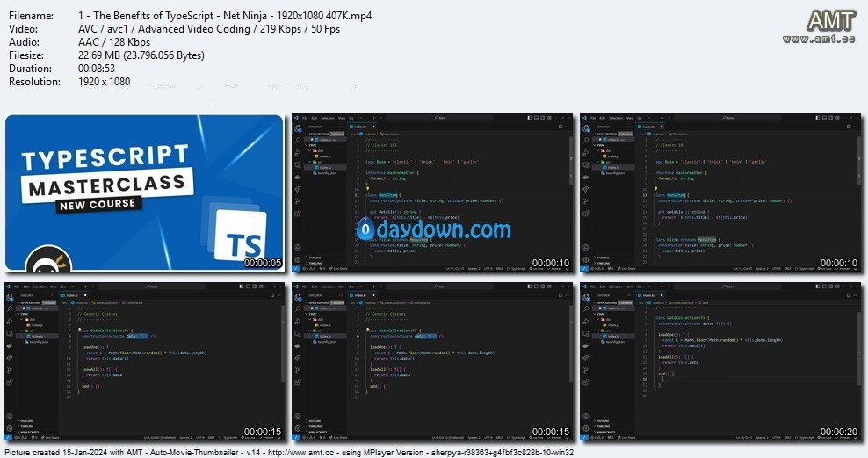This screenshot has width=868, height=458.
Task: Select index.ts under src in 00:00:20 frame
Action: (x=613, y=336)
